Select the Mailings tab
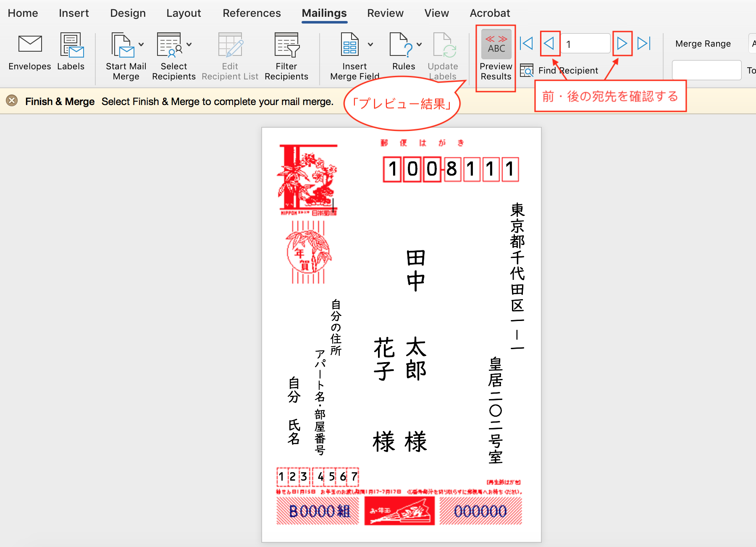Screen dimensions: 756x547 (x=324, y=13)
